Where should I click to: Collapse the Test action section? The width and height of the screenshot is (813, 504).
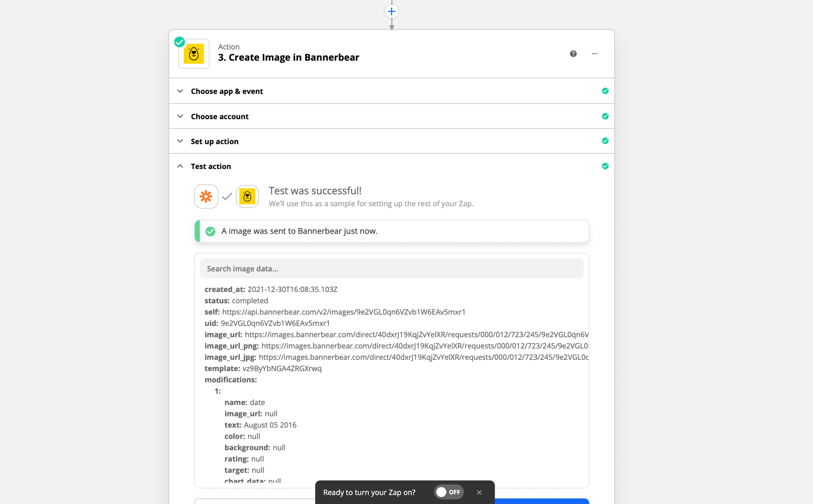pos(211,166)
